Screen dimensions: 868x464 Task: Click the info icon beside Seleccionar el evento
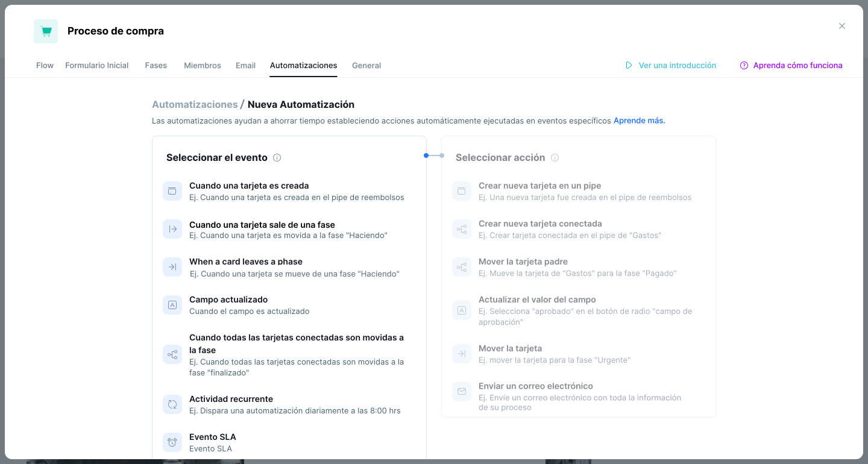277,158
